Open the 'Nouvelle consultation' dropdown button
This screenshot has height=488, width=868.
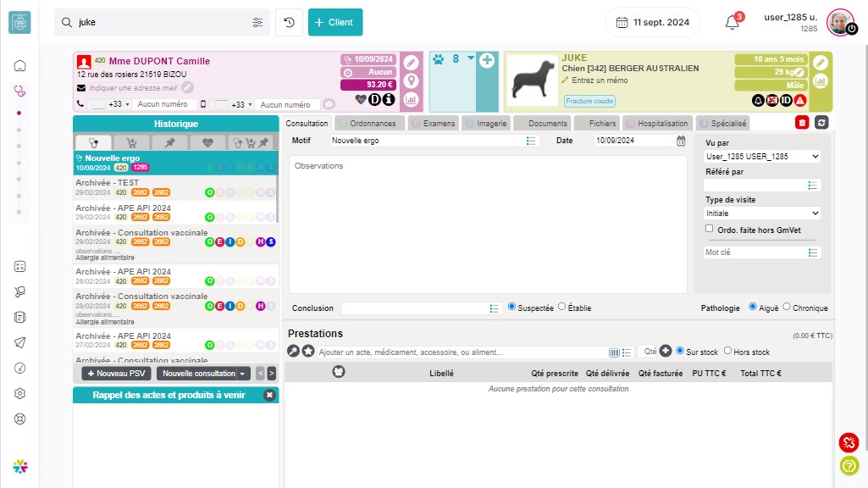pos(205,374)
